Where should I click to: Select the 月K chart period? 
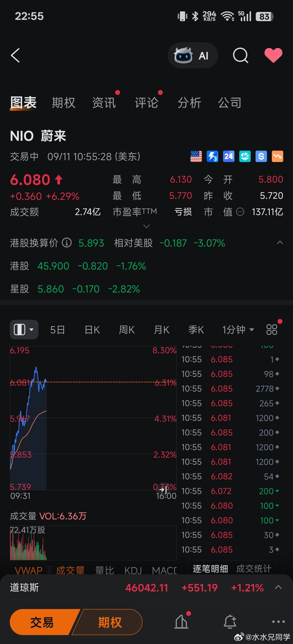point(161,330)
